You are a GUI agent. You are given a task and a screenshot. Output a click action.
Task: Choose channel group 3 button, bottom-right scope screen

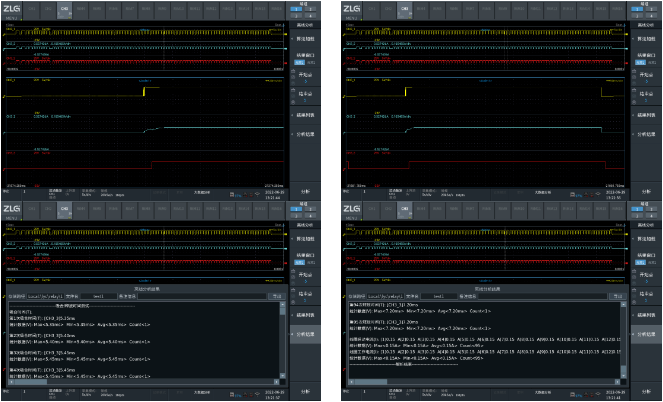(x=637, y=216)
